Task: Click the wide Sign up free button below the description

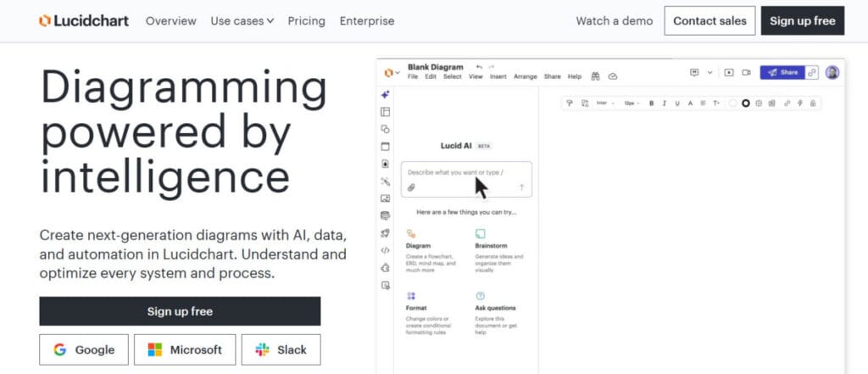Action: [180, 311]
